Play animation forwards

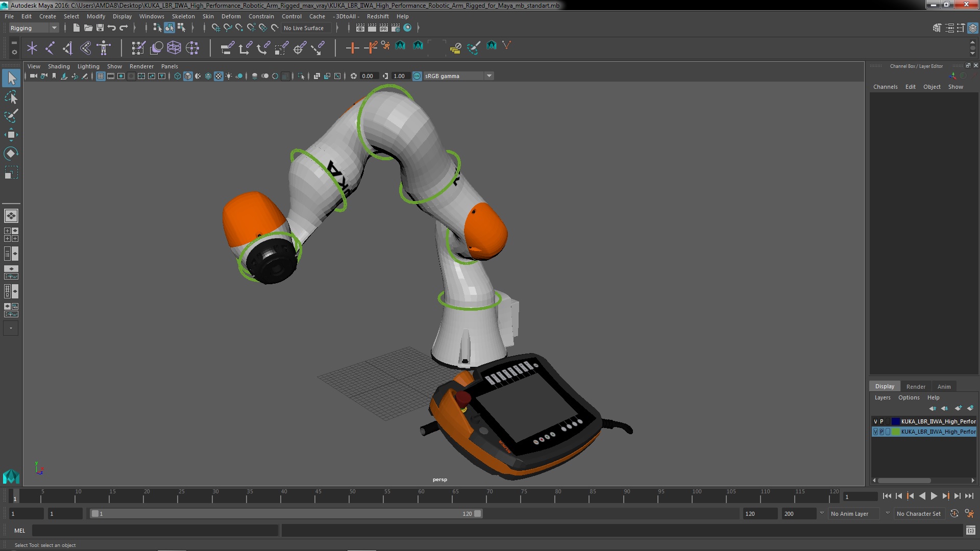point(934,496)
